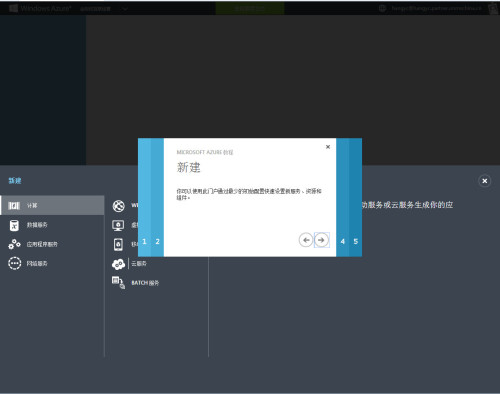Jump to tour step 4 strip
Screen dimensions: 500x394
342,197
